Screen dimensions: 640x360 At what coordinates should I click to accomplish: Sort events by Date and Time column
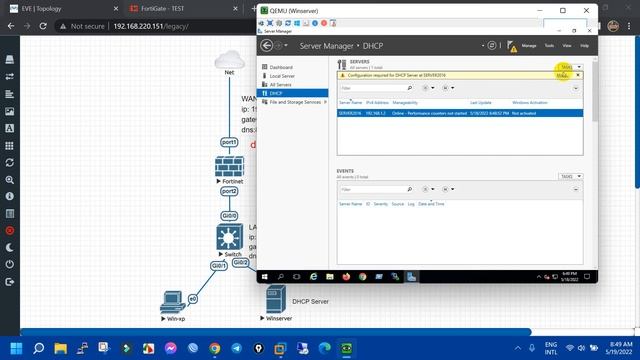[x=431, y=204]
